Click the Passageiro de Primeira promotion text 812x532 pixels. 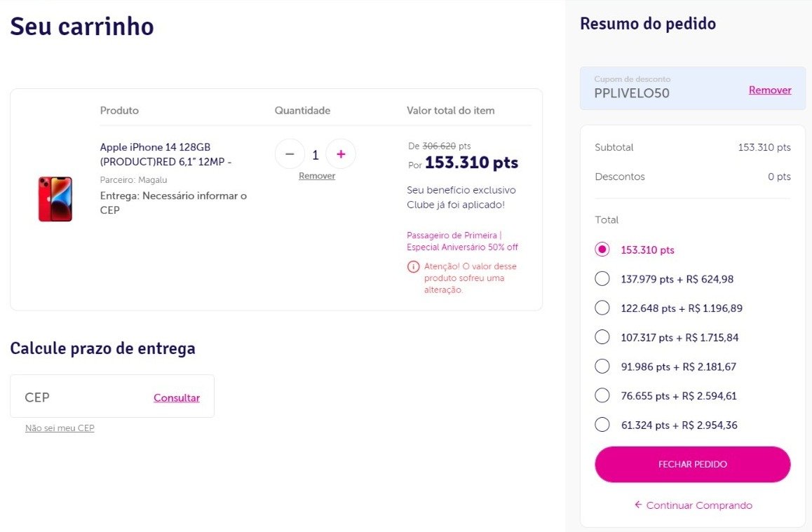point(462,241)
